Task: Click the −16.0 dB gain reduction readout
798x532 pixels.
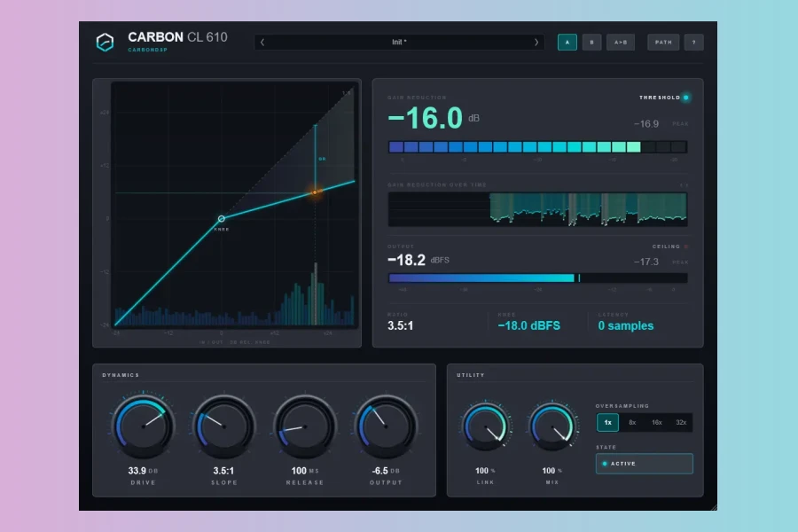Action: pos(433,118)
